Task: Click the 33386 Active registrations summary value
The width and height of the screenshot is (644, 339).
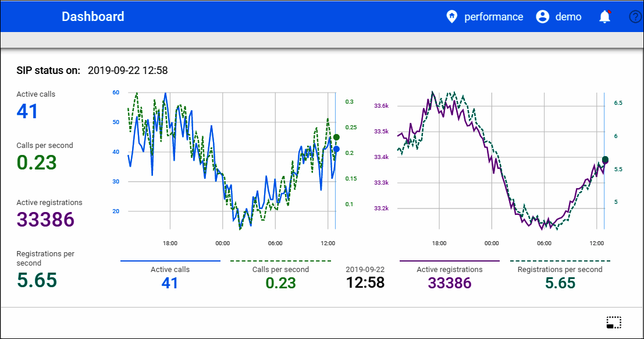Action: tap(45, 220)
